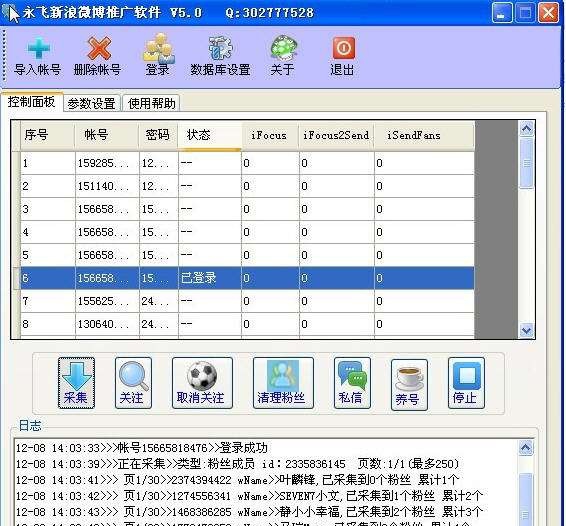Open the 私信 private message button
The image size is (566, 526).
pos(352,383)
